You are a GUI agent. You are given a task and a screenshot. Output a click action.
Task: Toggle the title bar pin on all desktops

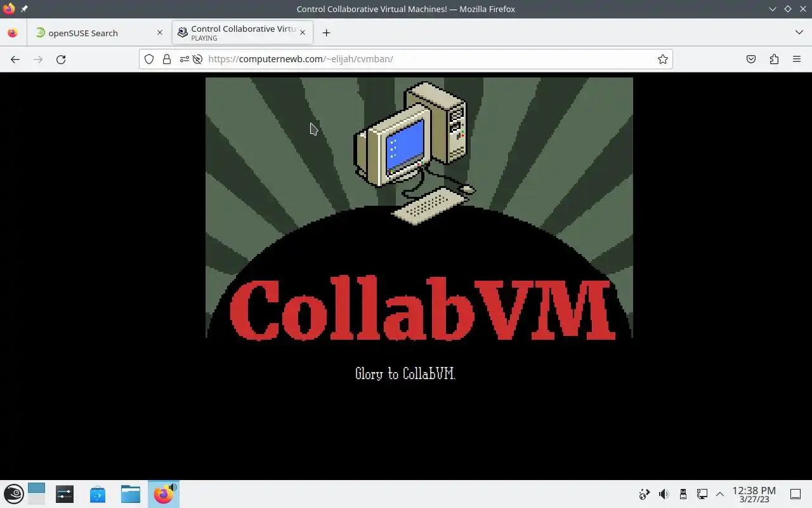24,9
